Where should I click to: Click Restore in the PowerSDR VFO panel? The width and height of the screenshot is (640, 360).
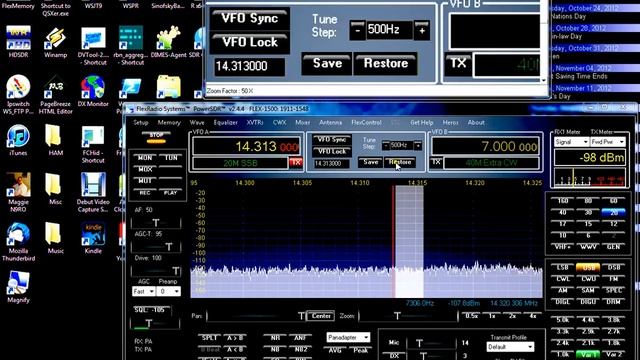[x=400, y=162]
